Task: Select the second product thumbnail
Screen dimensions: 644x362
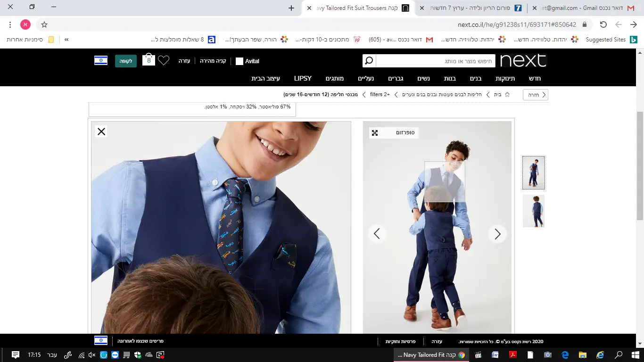Action: (x=533, y=211)
